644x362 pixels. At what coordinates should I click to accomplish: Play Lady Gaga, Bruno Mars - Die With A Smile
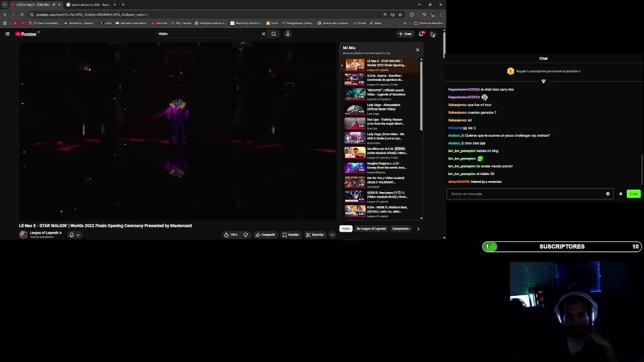click(x=381, y=138)
